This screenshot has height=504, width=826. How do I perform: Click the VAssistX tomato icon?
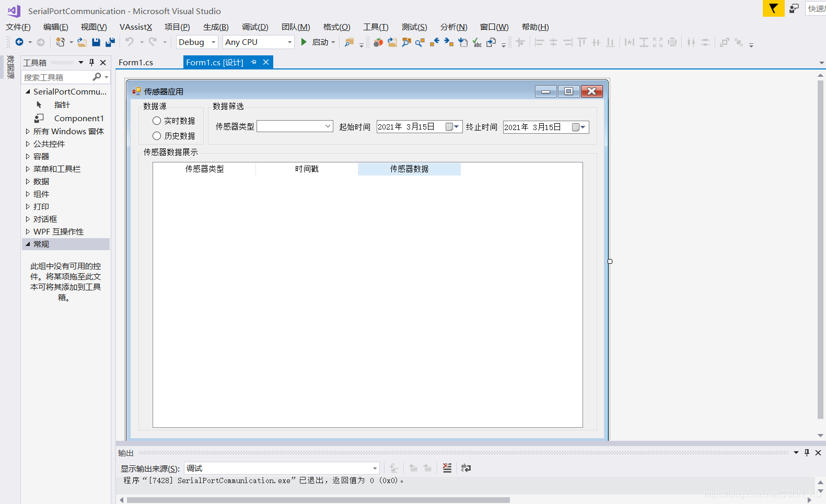click(x=378, y=42)
